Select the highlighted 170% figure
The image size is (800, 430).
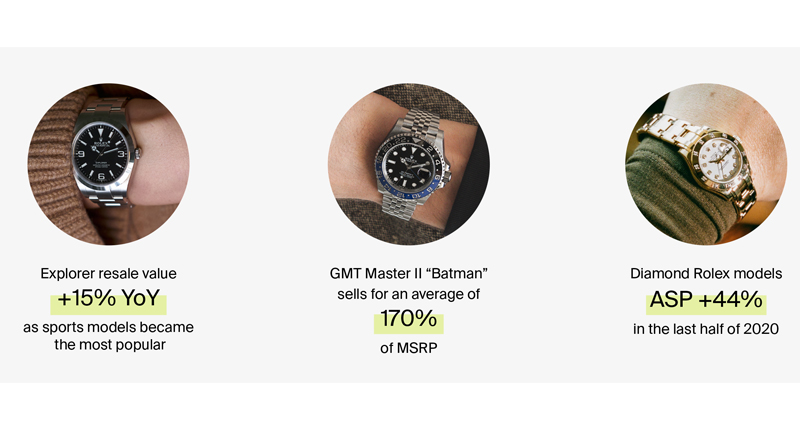(408, 322)
